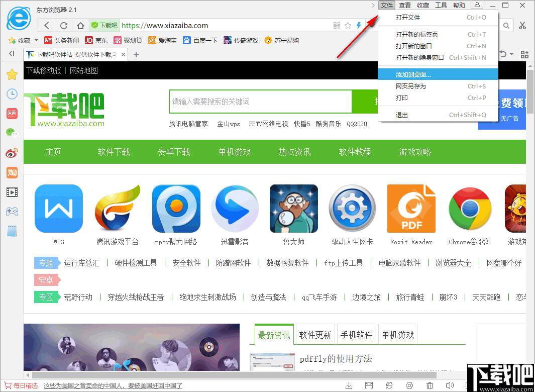Click the QR code icon in toolbar
The height and width of the screenshot is (392, 535).
tap(337, 25)
